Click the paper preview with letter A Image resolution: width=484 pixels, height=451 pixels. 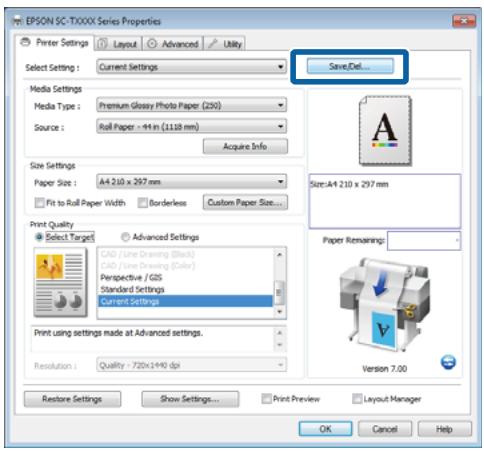tap(385, 131)
